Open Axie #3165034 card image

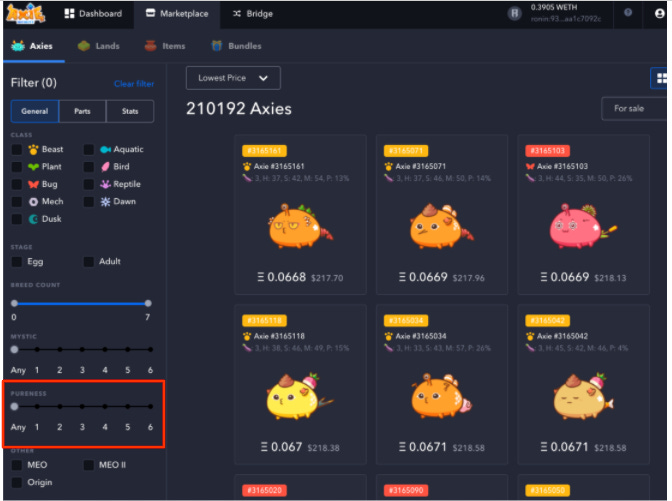[x=441, y=396]
